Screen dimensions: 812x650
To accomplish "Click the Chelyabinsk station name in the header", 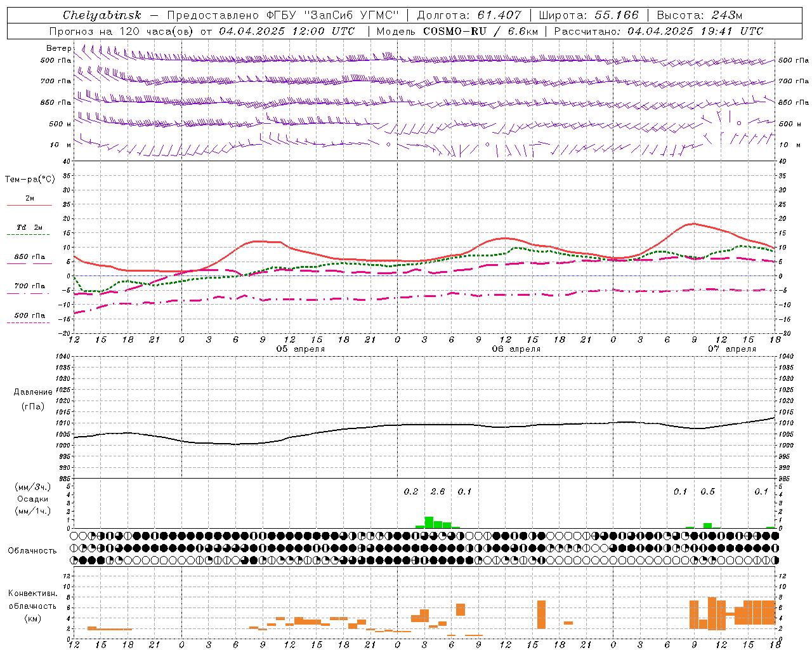I will click(101, 15).
